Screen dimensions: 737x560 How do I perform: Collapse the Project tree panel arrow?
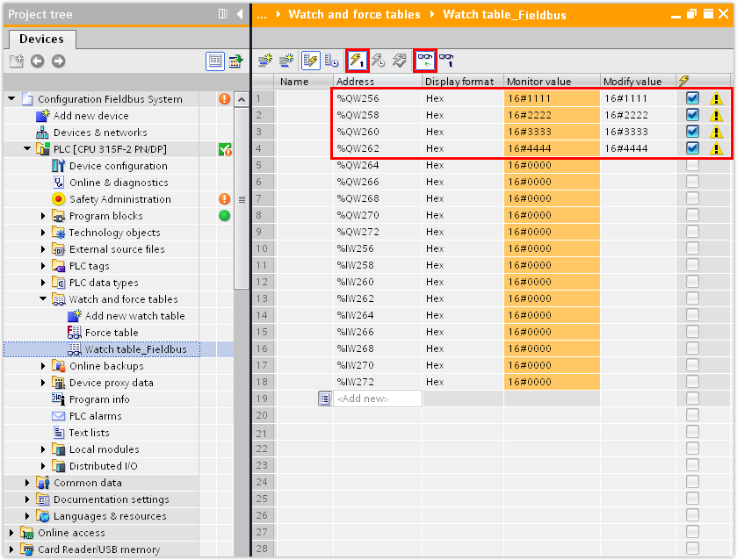coord(240,14)
